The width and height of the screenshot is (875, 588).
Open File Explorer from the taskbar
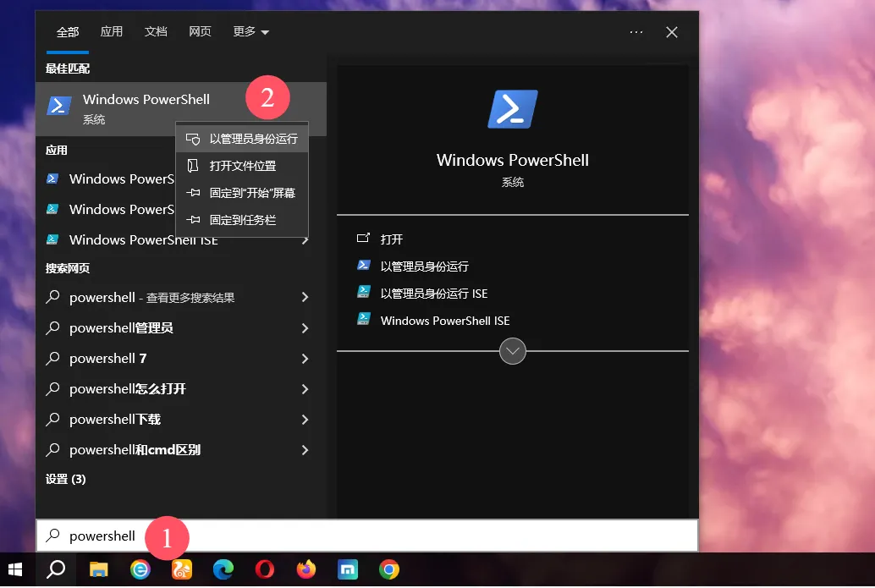[x=99, y=569]
